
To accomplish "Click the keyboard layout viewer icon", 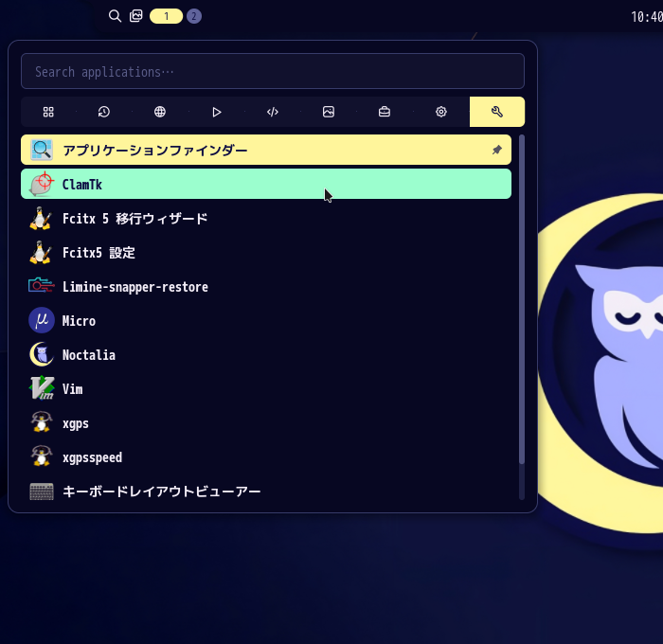I will pos(42,492).
